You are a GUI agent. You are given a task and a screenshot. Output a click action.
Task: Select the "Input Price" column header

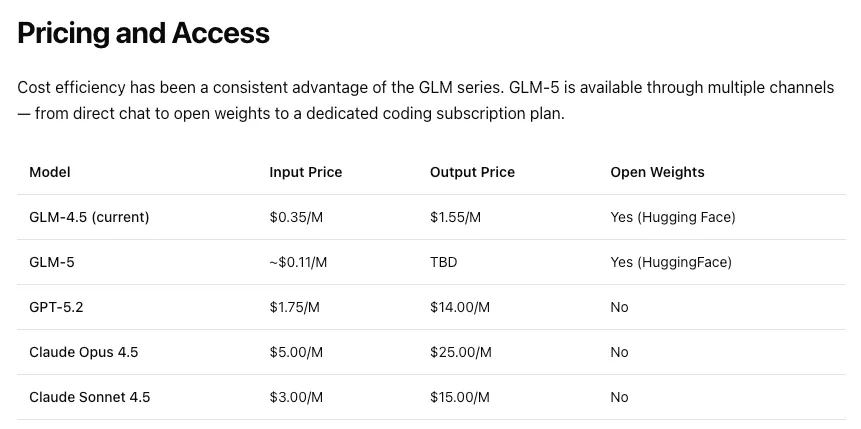(x=305, y=172)
